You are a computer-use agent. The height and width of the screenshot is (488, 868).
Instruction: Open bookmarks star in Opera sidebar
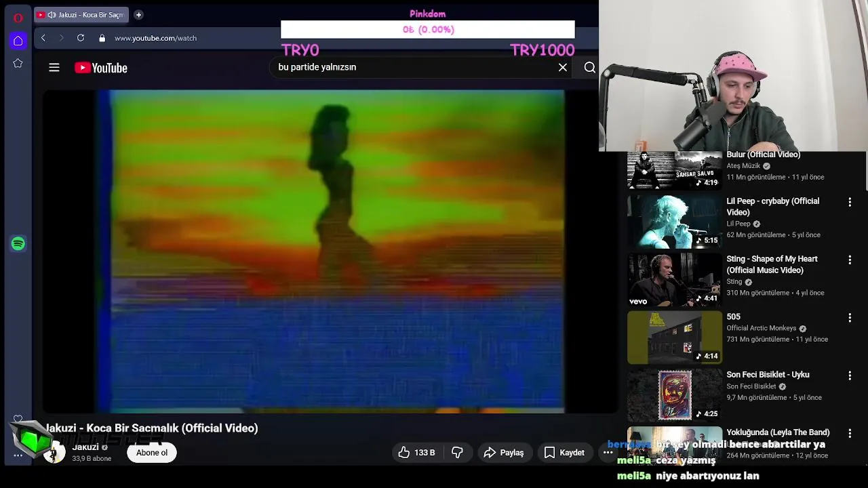(18, 63)
